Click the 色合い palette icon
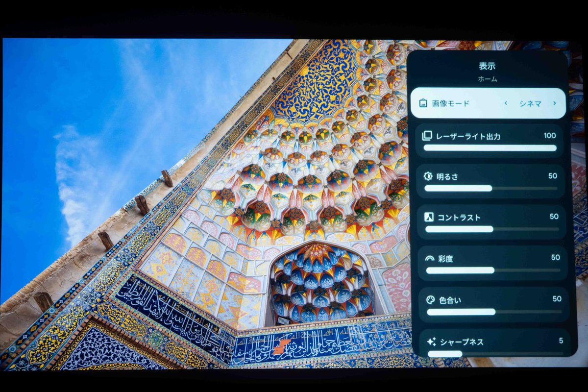The width and height of the screenshot is (588, 392). pos(430,299)
